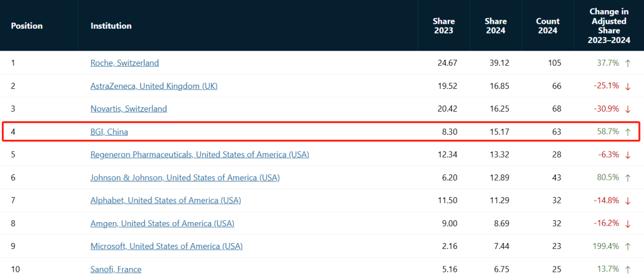Open the Roche, Switzerland institution link
The width and height of the screenshot is (644, 280).
click(125, 63)
